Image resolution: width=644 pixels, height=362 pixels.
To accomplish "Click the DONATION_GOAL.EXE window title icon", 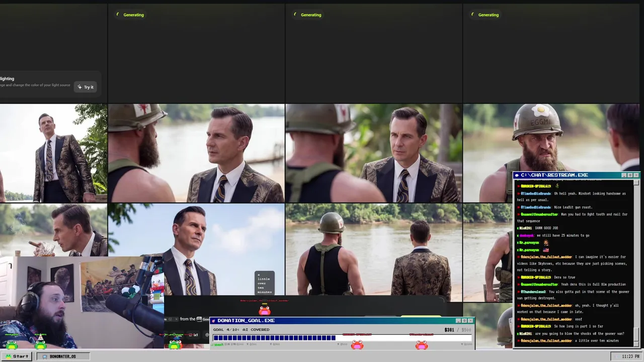I will tap(213, 320).
